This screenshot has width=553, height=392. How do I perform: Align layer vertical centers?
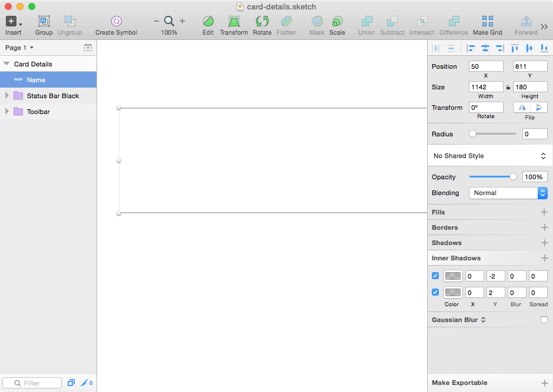529,48
